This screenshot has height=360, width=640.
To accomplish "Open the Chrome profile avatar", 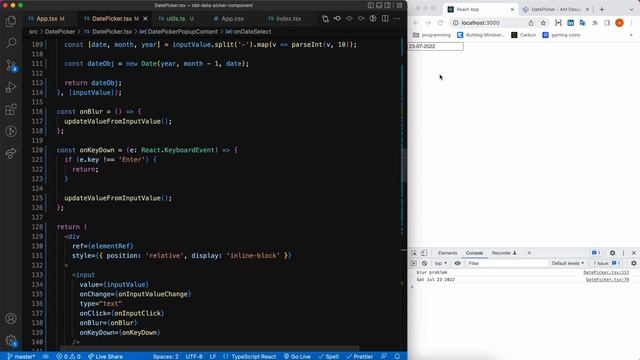I will click(x=619, y=23).
